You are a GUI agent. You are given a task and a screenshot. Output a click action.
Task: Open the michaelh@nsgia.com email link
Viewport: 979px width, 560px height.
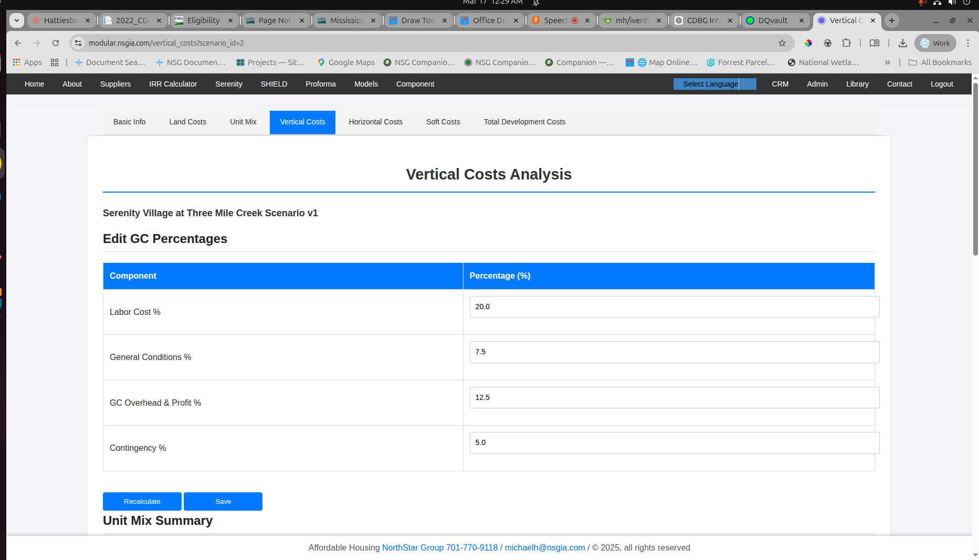(544, 547)
